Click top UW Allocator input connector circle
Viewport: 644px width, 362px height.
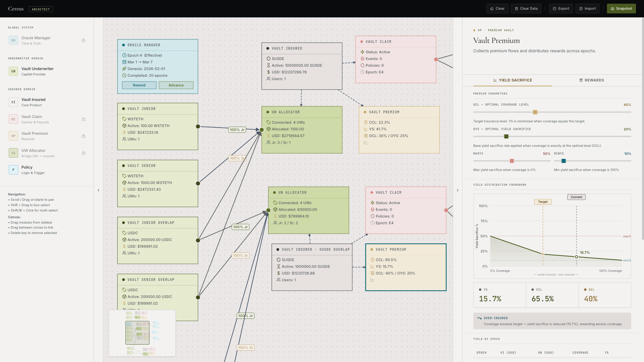click(262, 130)
